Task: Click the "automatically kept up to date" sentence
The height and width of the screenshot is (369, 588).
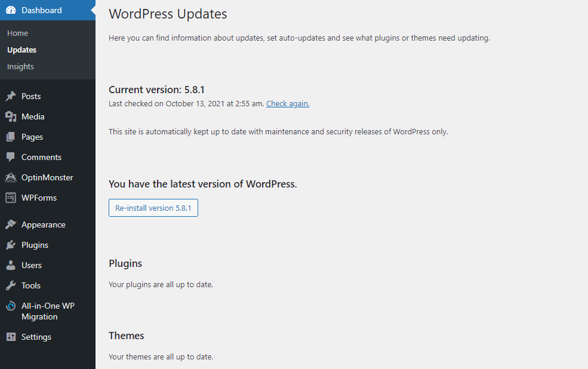Action: pos(278,131)
